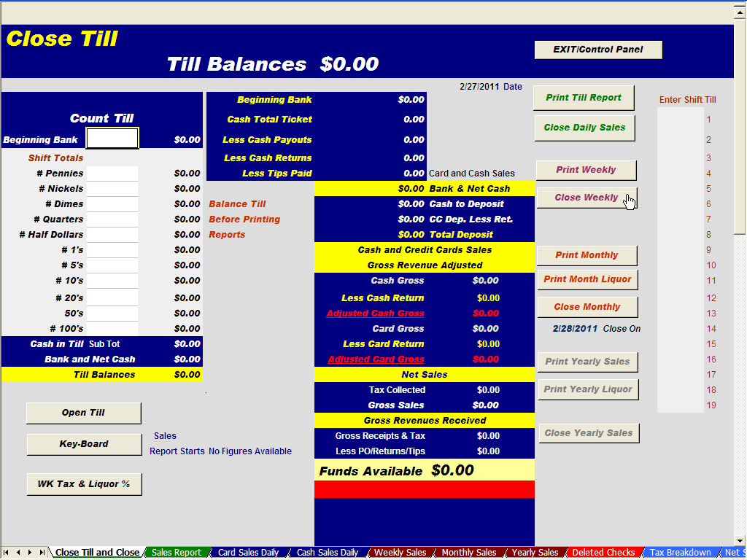Click the vertical scrollbar up arrow
This screenshot has width=747, height=560.
(740, 12)
